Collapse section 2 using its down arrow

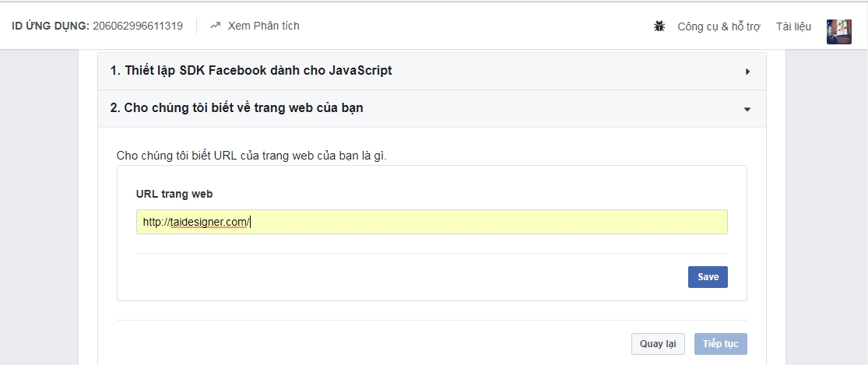pyautogui.click(x=747, y=110)
